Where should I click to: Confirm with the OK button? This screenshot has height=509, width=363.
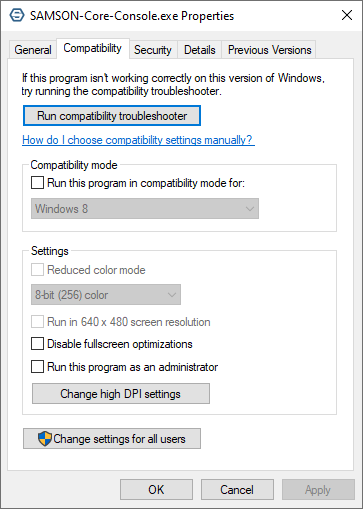(x=156, y=490)
